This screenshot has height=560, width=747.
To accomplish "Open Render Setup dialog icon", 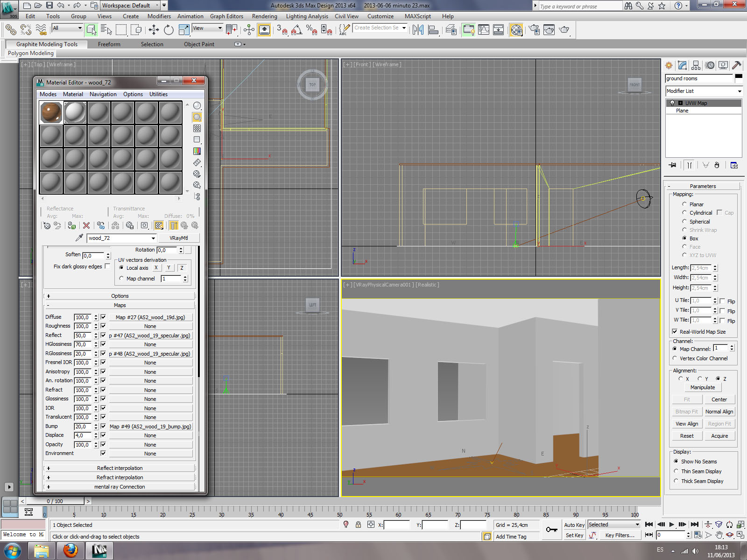I will 534,30.
